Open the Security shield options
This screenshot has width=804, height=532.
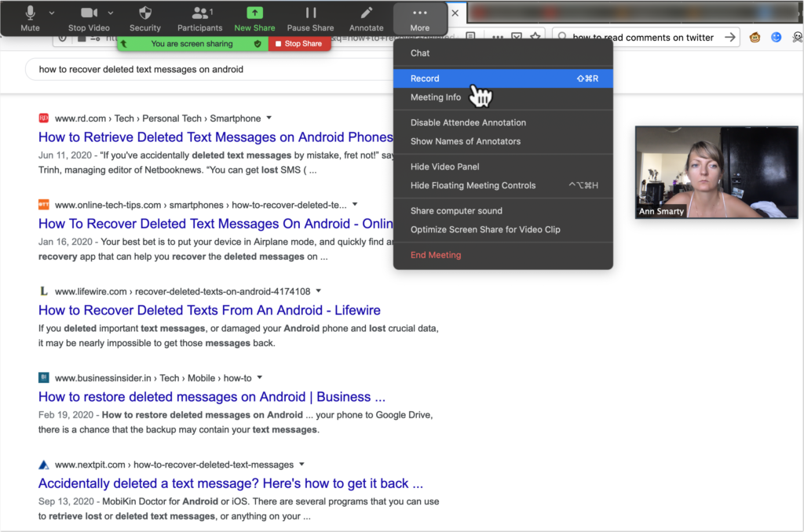(145, 18)
